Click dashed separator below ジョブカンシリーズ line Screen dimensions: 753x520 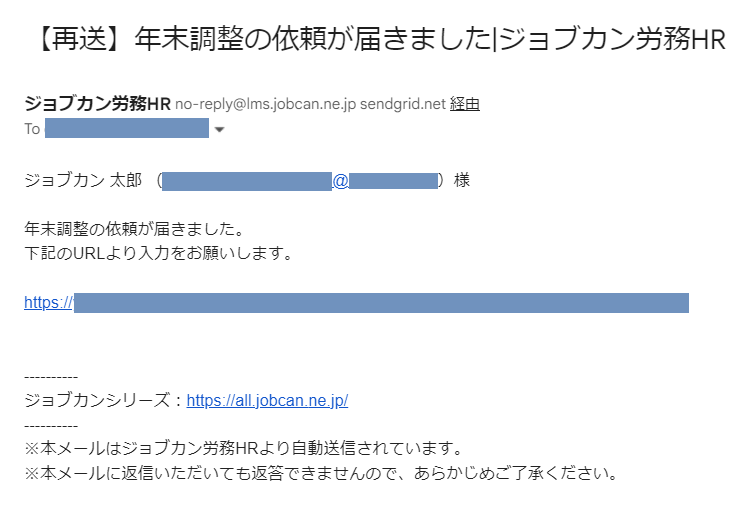[51, 426]
